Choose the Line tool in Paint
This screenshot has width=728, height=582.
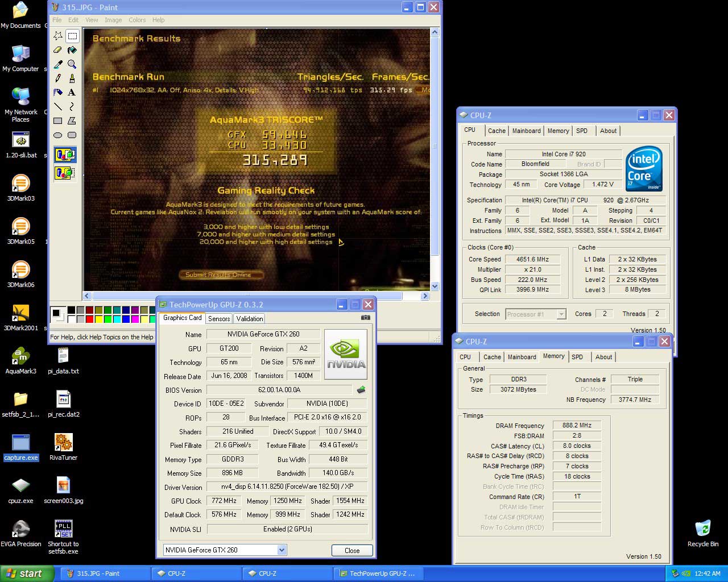click(x=58, y=106)
